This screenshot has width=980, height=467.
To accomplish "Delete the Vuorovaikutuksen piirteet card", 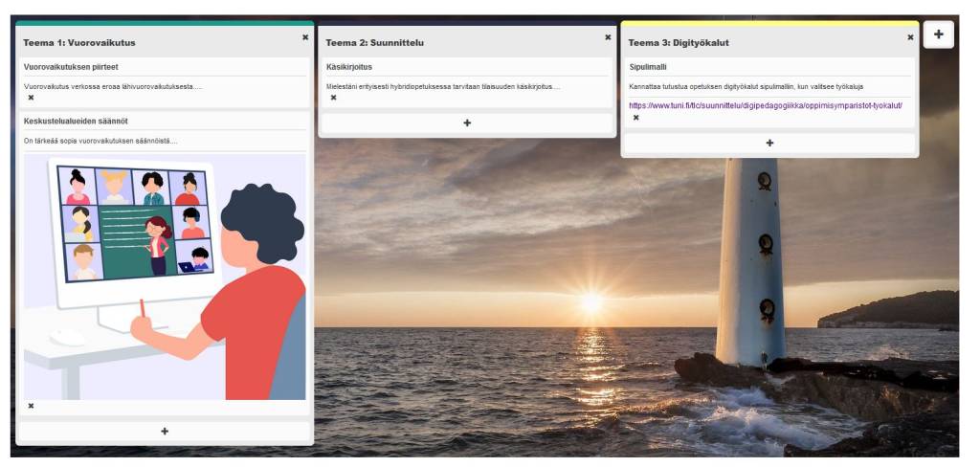I will click(x=31, y=98).
